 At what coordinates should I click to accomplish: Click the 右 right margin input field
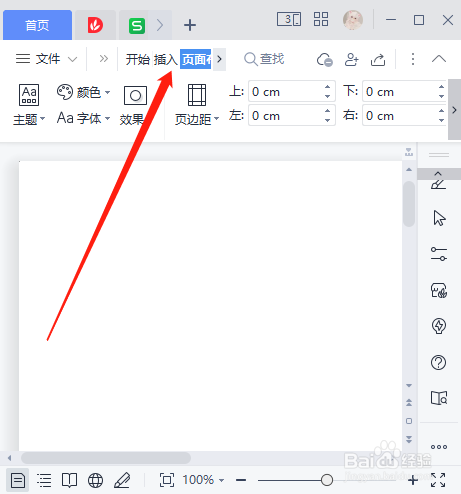[400, 115]
